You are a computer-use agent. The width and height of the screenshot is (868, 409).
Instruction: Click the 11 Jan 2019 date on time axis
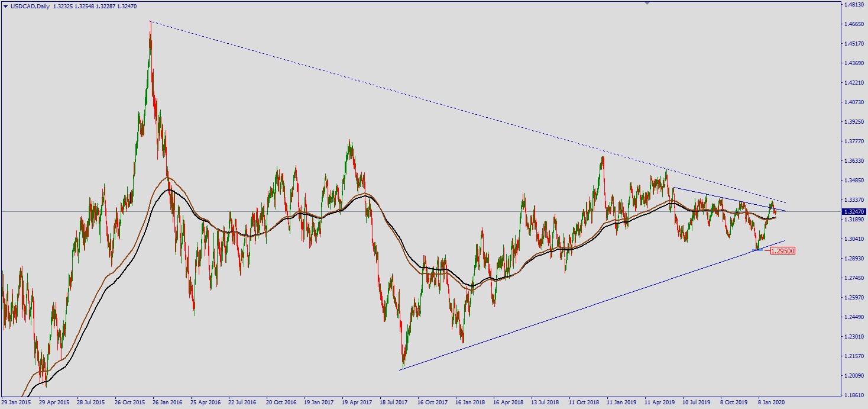pyautogui.click(x=622, y=402)
